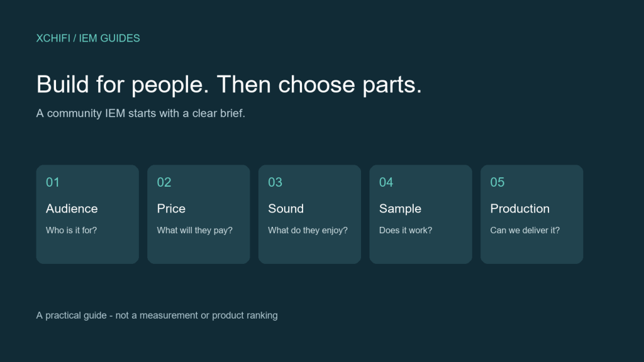Open the 04 Sample card
This screenshot has height=362, width=644.
[421, 214]
